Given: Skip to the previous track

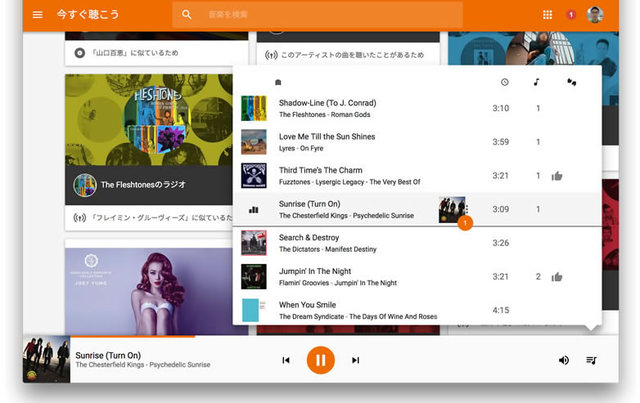Looking at the screenshot, I should pos(286,360).
